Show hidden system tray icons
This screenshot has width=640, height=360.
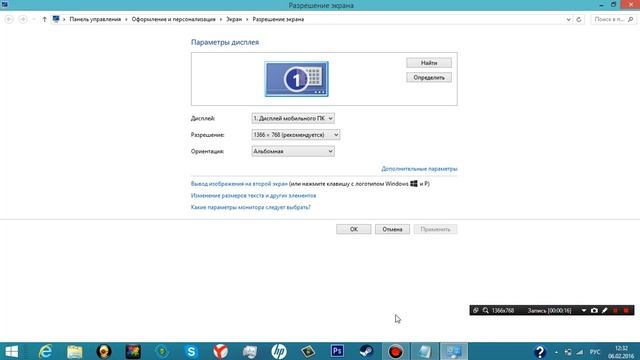tap(556, 352)
